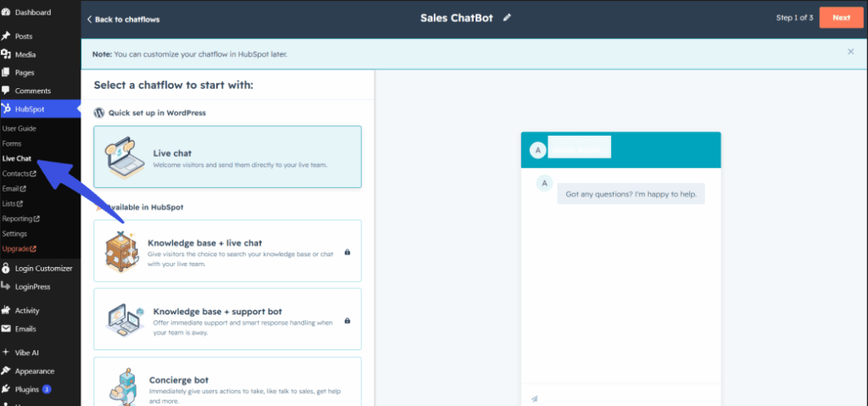Click the Pages icon in sidebar
This screenshot has height=406, width=868.
coord(6,72)
